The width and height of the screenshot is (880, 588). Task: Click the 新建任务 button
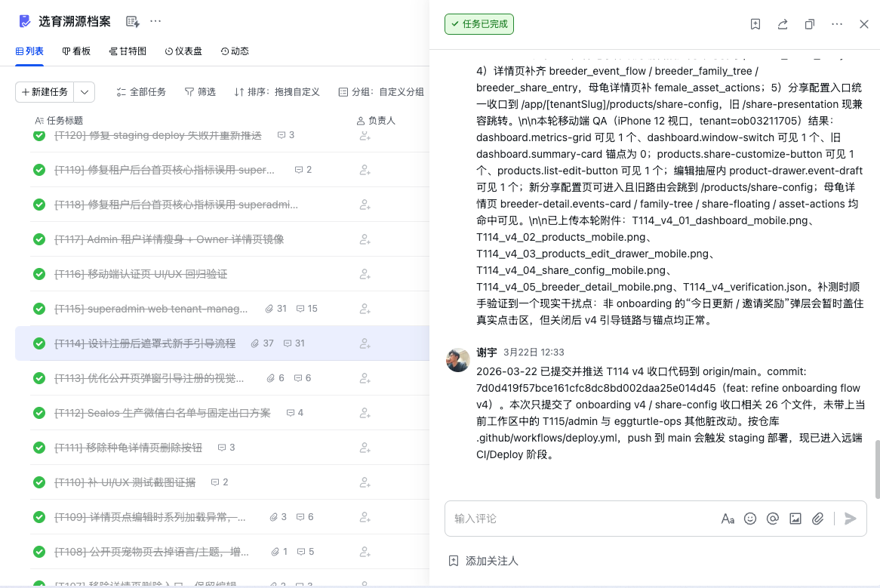pyautogui.click(x=45, y=92)
